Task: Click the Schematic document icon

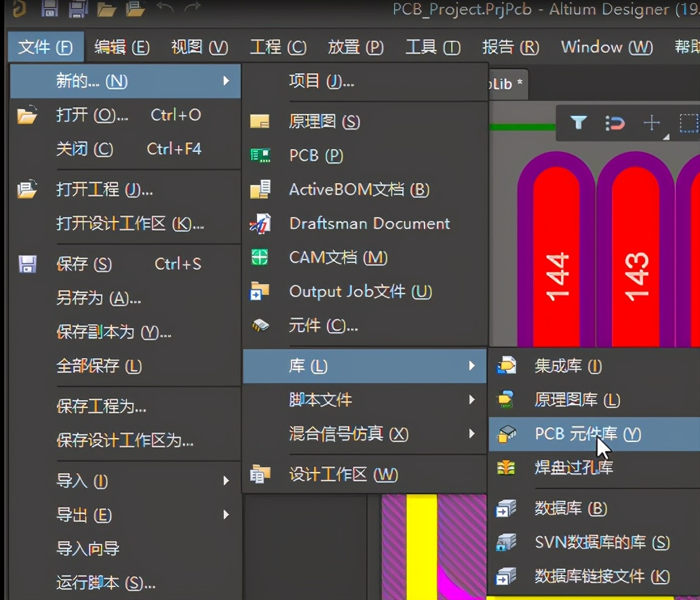Action: click(x=259, y=121)
